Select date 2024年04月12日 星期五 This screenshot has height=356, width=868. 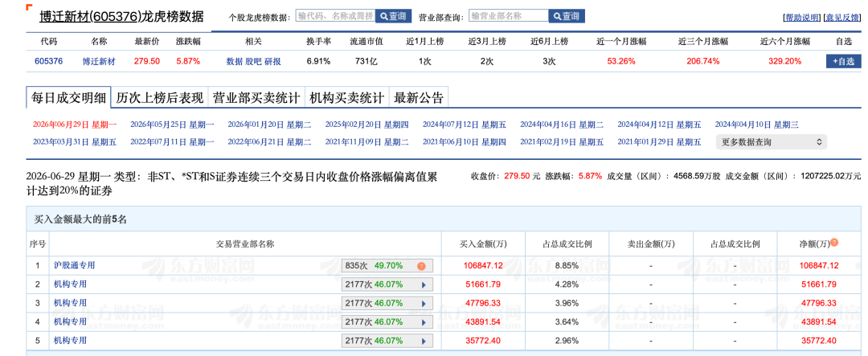click(659, 125)
